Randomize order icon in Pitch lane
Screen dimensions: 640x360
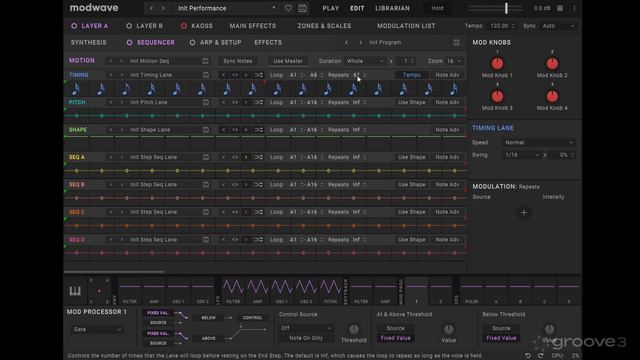click(258, 102)
